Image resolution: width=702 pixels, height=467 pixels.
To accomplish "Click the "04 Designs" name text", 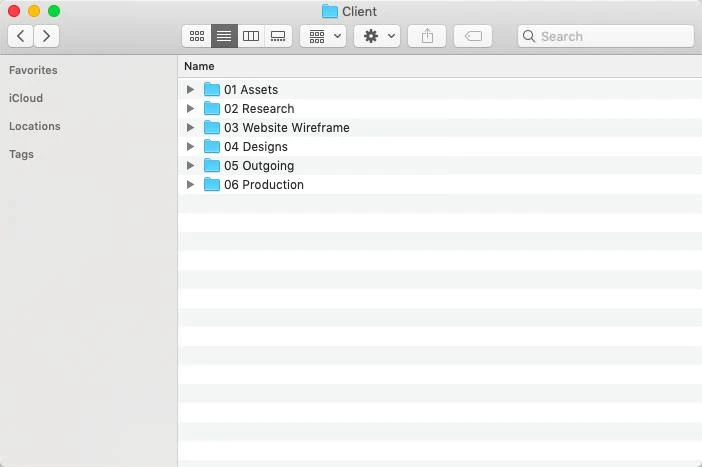I will point(256,147).
